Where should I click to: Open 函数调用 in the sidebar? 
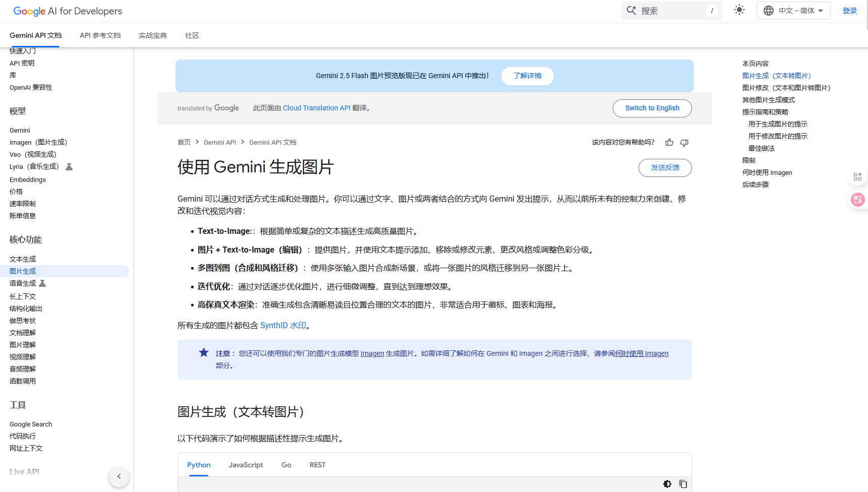23,381
